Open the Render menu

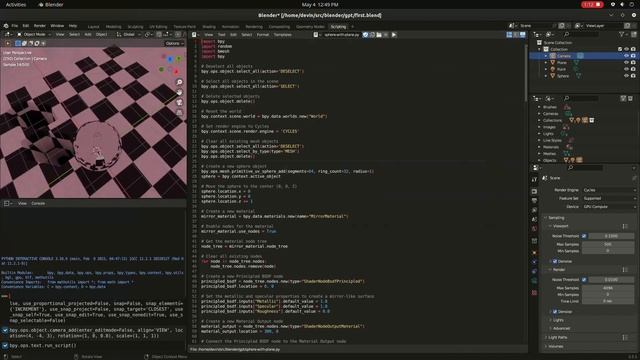coord(40,26)
